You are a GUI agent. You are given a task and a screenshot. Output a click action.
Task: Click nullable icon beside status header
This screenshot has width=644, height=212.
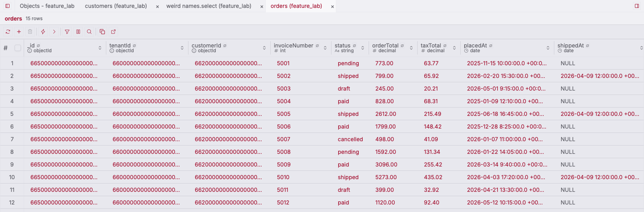click(354, 46)
